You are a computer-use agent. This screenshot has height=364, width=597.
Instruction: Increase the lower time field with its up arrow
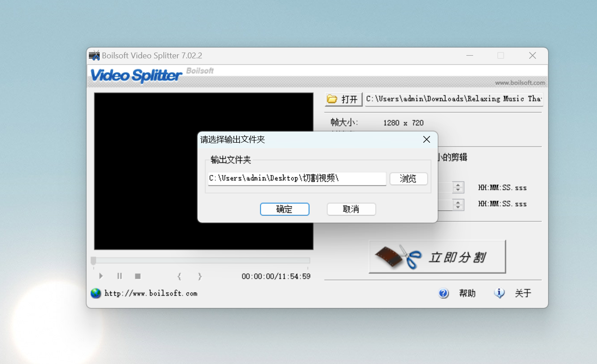pos(458,202)
